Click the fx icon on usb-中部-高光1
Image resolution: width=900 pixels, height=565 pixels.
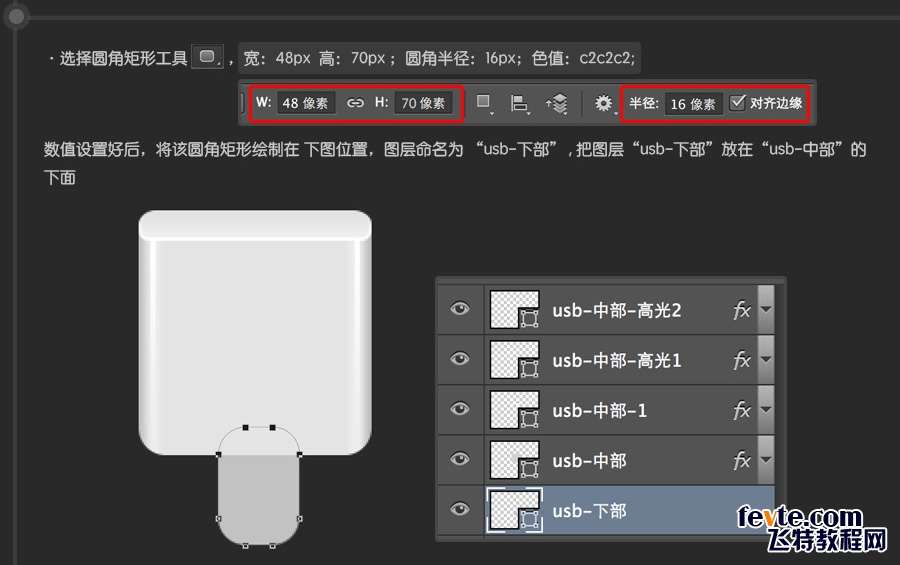click(742, 361)
